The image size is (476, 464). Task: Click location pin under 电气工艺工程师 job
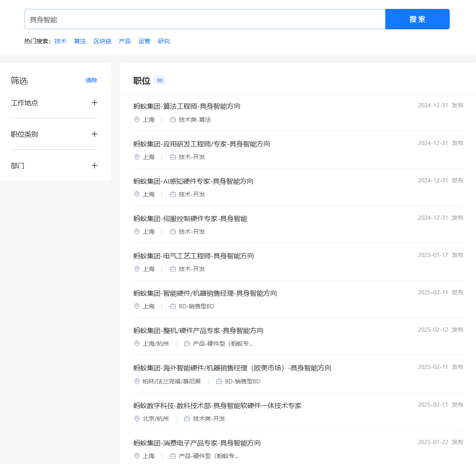(137, 269)
